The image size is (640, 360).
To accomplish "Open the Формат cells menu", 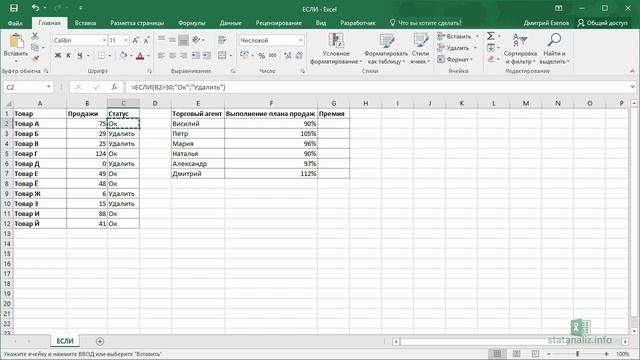I will tap(455, 59).
